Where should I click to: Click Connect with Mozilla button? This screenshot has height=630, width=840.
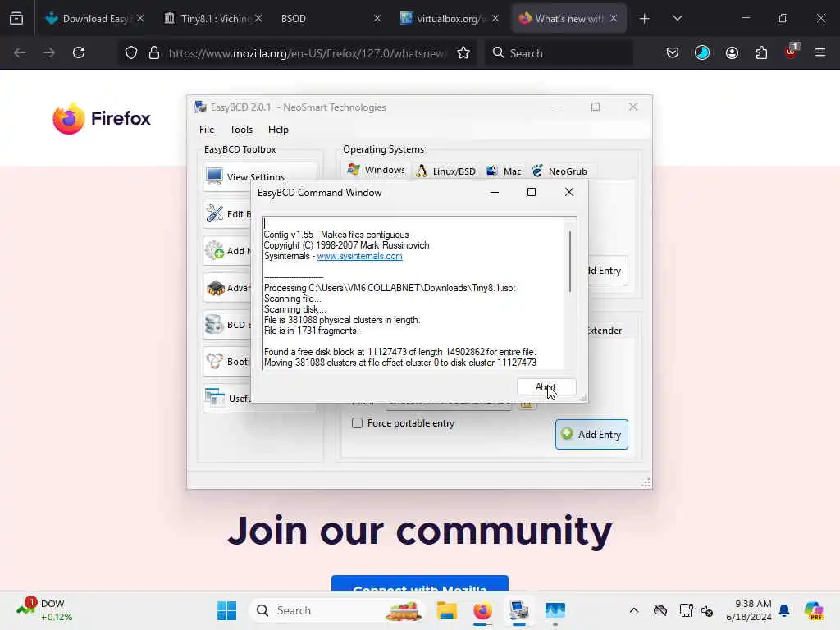click(420, 584)
